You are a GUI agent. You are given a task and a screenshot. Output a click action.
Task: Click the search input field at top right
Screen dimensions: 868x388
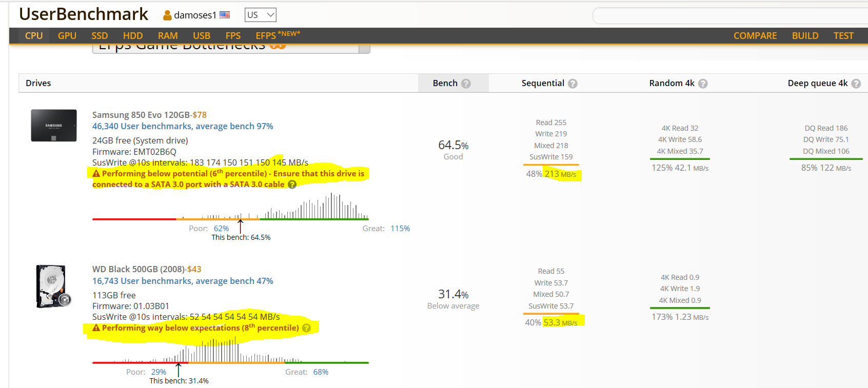pyautogui.click(x=730, y=16)
